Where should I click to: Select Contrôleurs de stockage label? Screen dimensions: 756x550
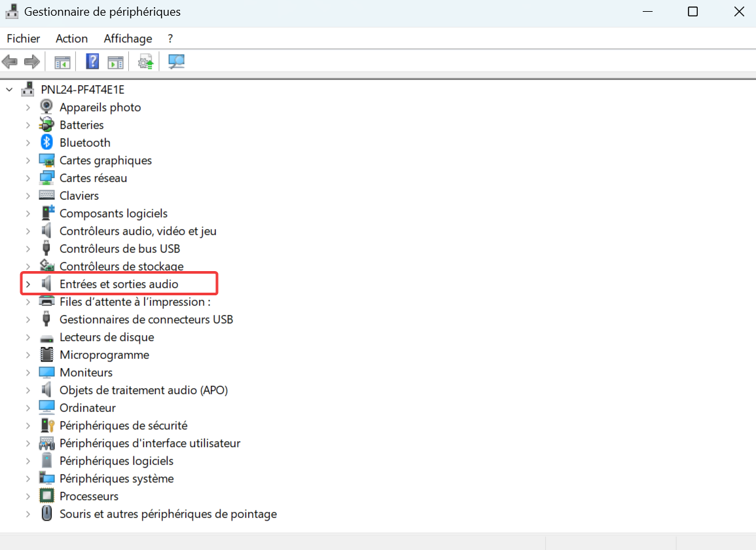pos(122,266)
